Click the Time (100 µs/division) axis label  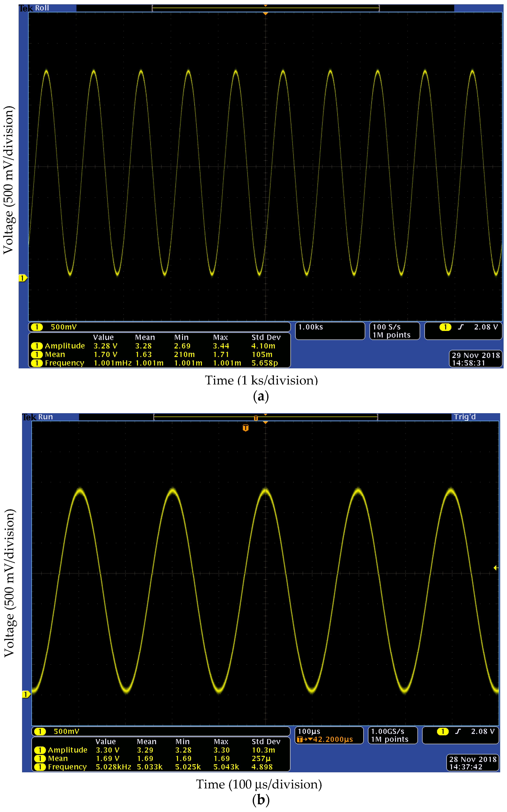[259, 784]
